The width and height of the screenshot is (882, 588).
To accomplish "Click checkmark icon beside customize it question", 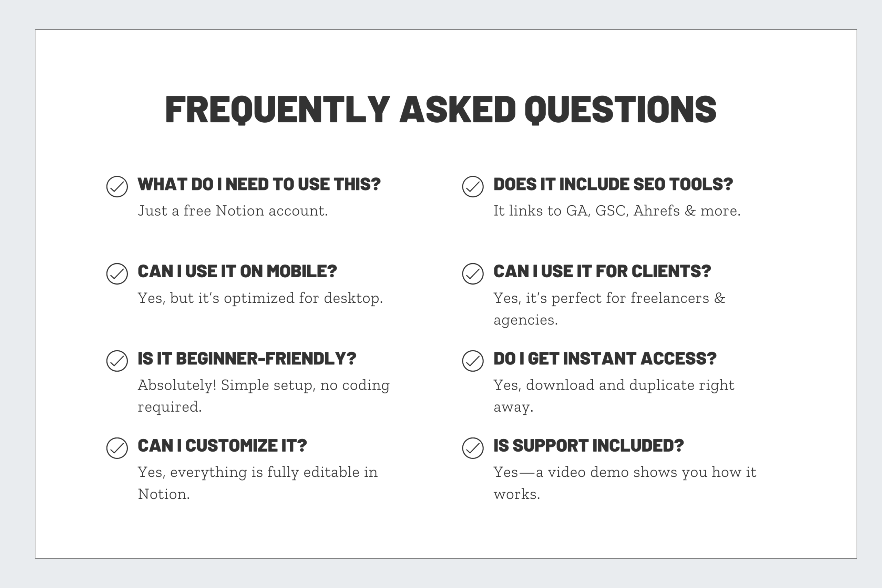I will click(x=117, y=448).
